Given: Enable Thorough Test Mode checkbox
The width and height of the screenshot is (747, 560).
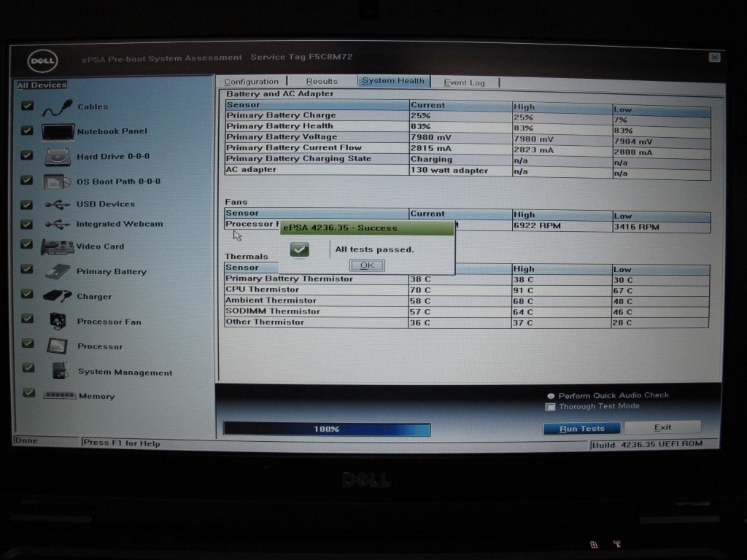Looking at the screenshot, I should (551, 407).
